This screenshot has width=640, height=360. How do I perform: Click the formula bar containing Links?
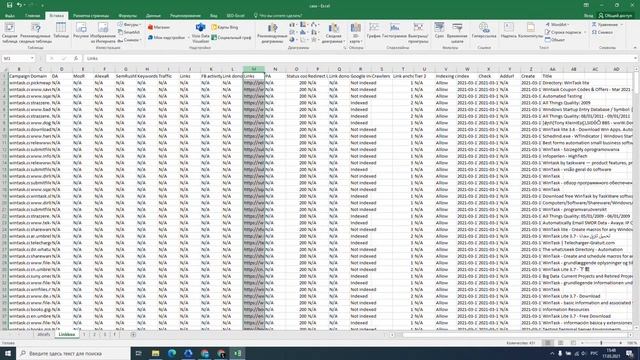(x=359, y=58)
